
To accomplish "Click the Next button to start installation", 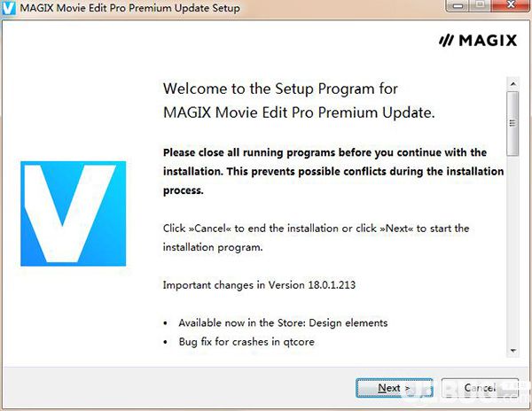I will tap(395, 388).
